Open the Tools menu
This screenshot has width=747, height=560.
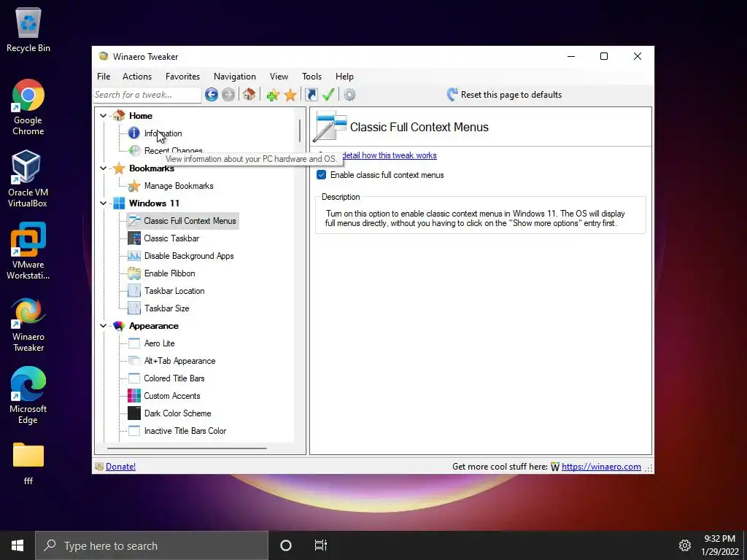click(x=311, y=76)
